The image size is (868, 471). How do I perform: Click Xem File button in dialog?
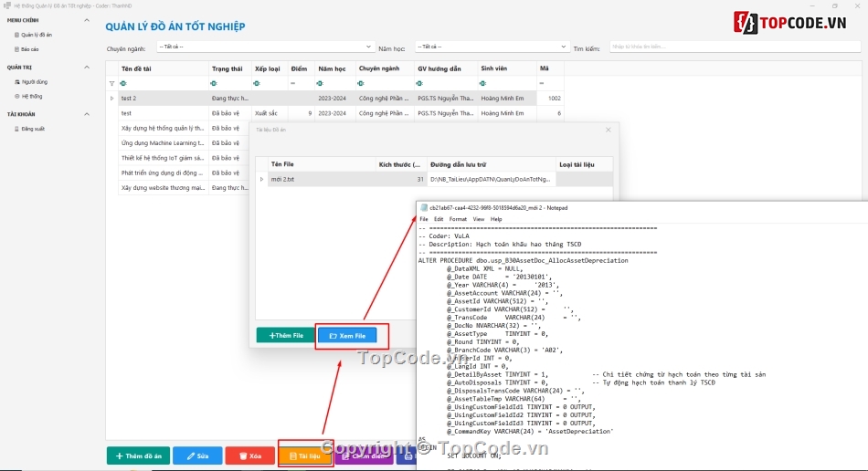click(x=347, y=336)
